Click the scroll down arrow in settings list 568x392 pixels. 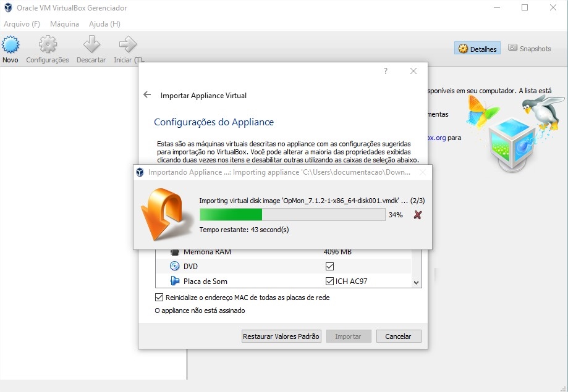[416, 282]
